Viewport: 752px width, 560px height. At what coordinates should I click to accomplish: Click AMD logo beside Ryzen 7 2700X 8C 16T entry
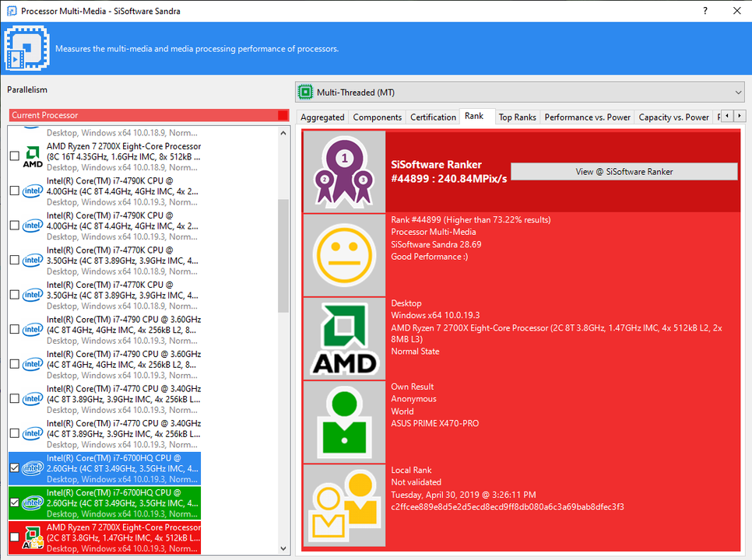point(33,156)
